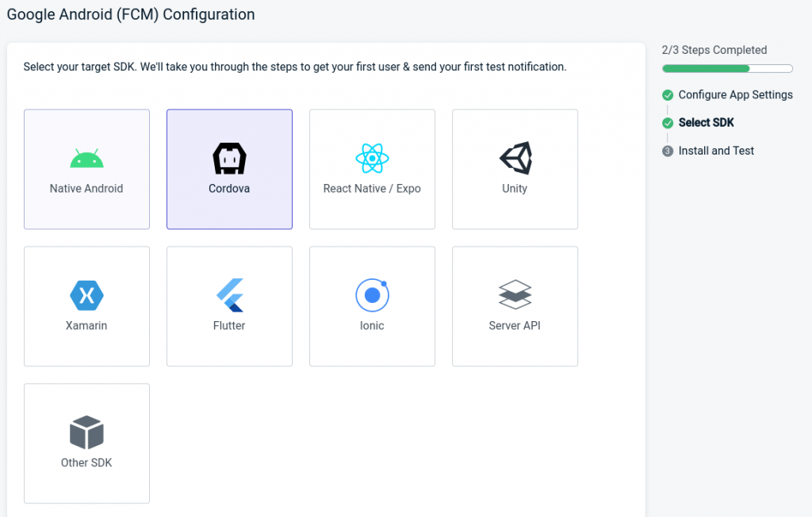Choose the Other SDK card
Screen dimensions: 812x517
tap(86, 443)
